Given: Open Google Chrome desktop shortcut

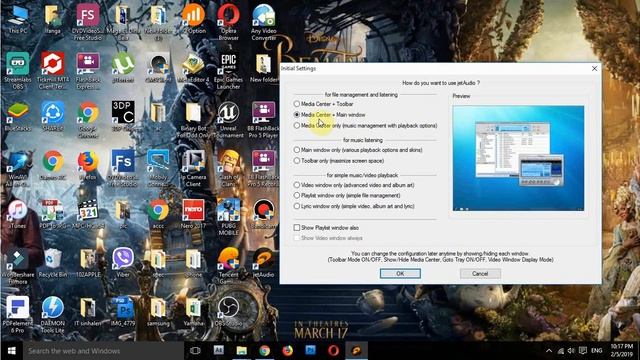Looking at the screenshot, I should [87, 119].
